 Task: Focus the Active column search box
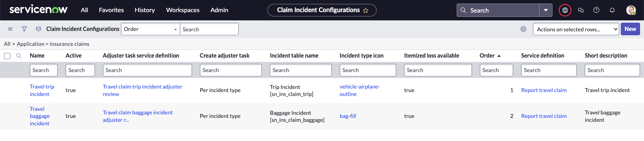pos(80,70)
